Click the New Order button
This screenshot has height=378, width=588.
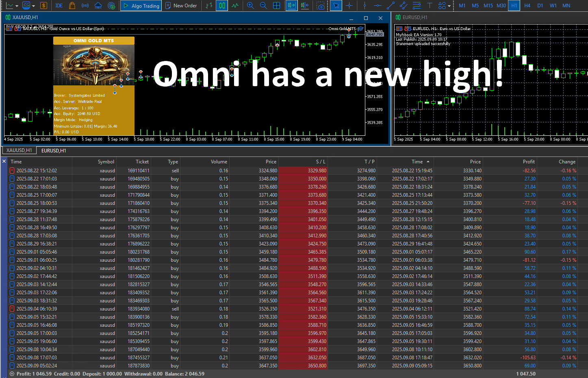(x=181, y=6)
